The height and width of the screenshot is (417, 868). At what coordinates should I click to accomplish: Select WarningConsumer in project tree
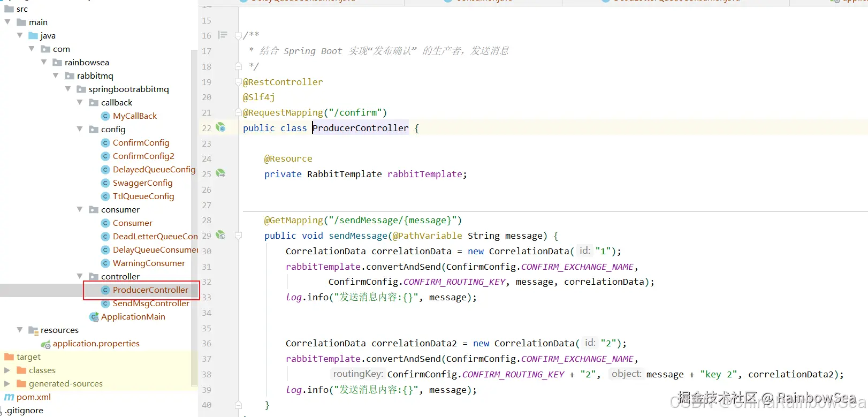(x=149, y=263)
